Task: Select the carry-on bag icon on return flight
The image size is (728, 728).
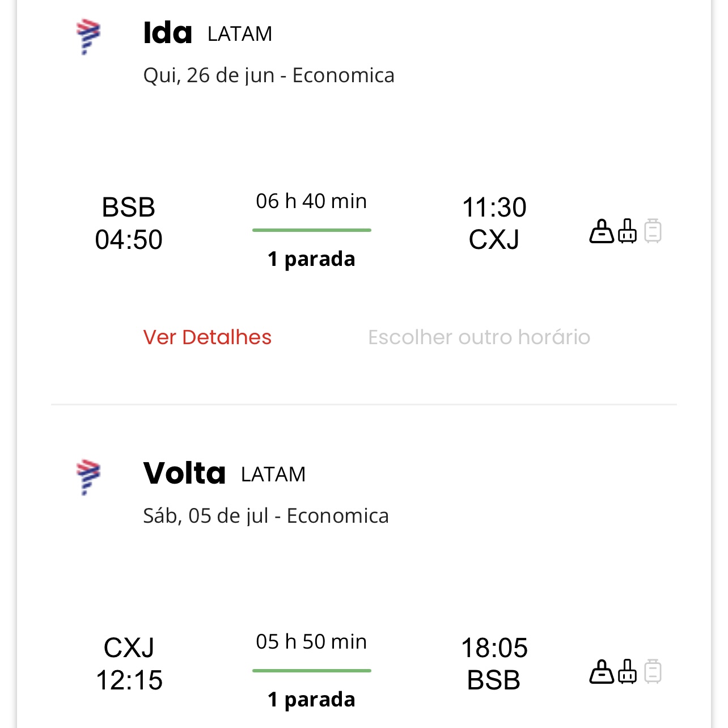Action: [x=628, y=671]
